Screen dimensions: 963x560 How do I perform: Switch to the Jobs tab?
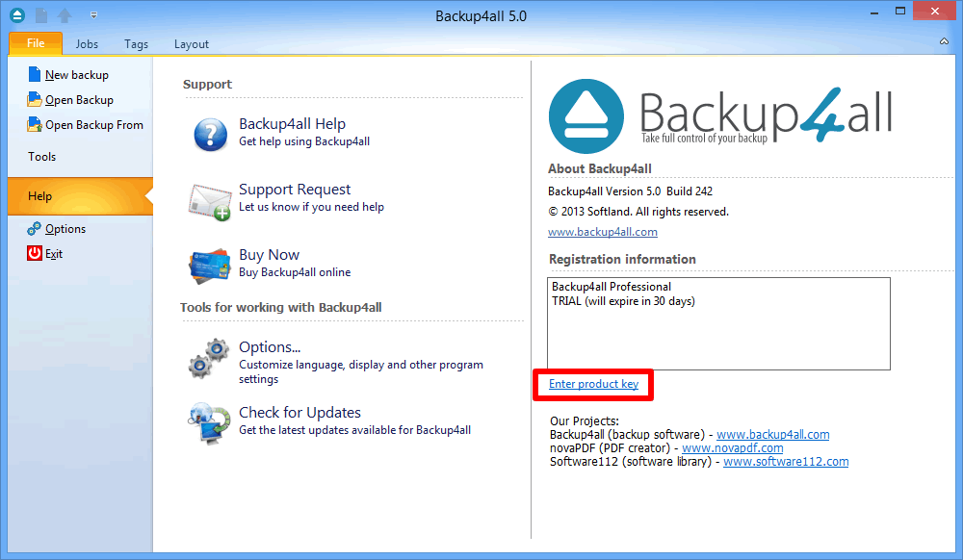point(87,44)
